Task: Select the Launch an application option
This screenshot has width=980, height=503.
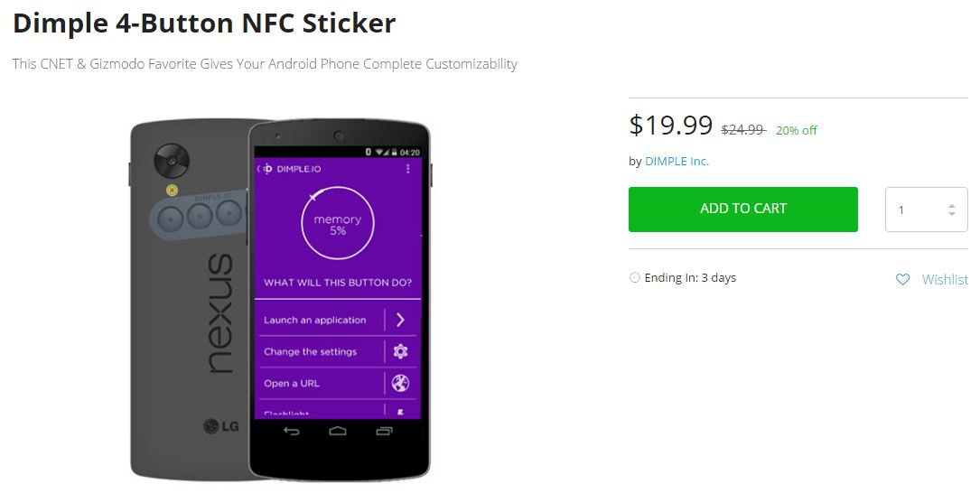Action: pyautogui.click(x=315, y=320)
